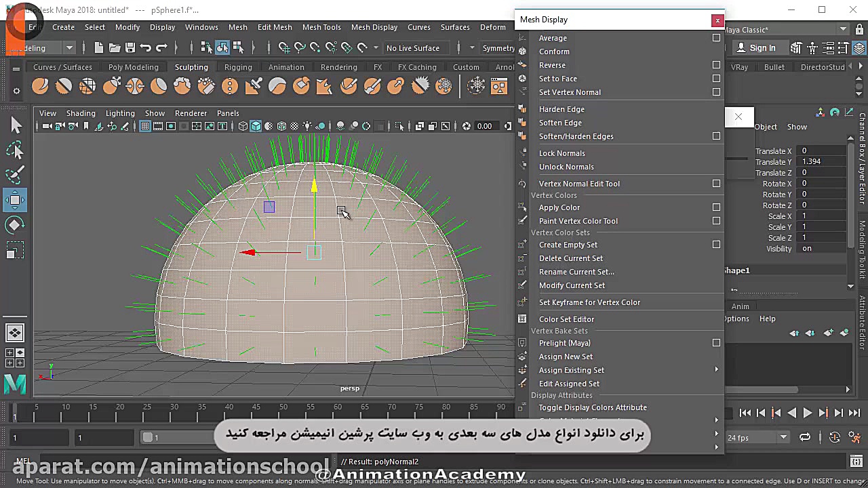
Task: Switch to the Rigging shelf tab
Action: pyautogui.click(x=238, y=67)
